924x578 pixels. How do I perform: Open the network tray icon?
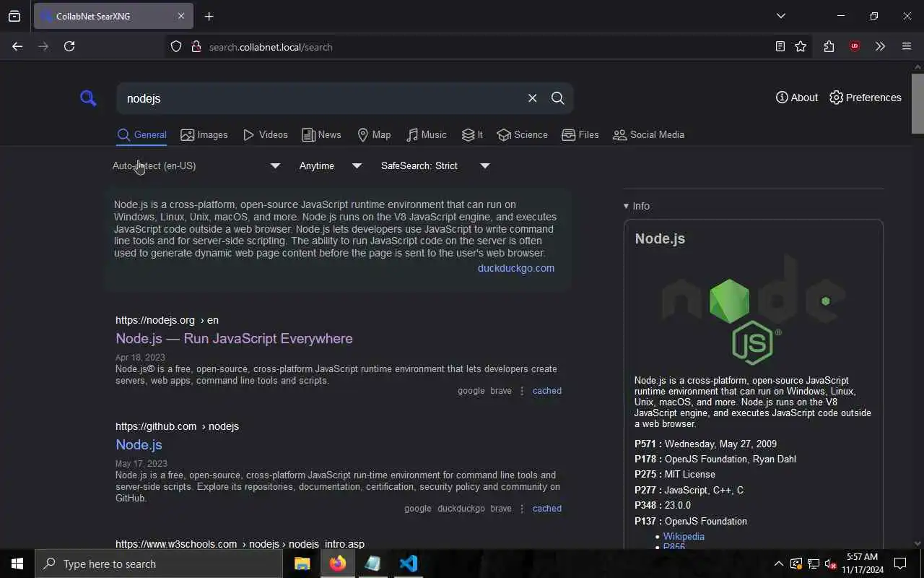(x=813, y=564)
